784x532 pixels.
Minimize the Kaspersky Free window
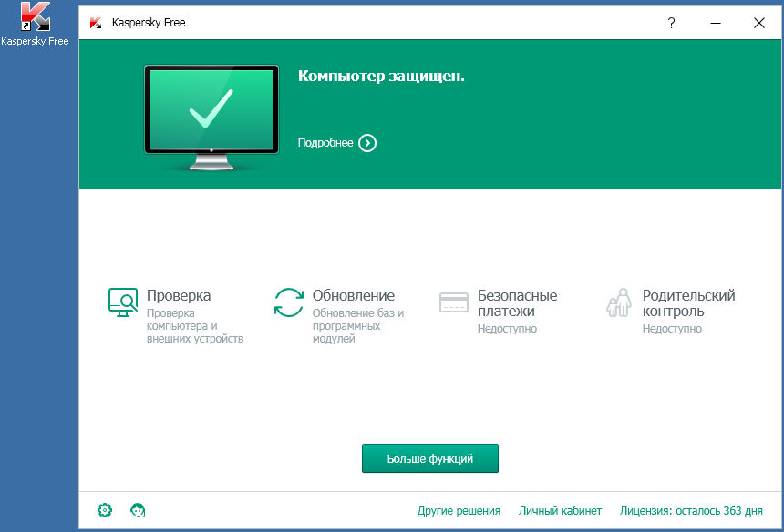point(716,23)
